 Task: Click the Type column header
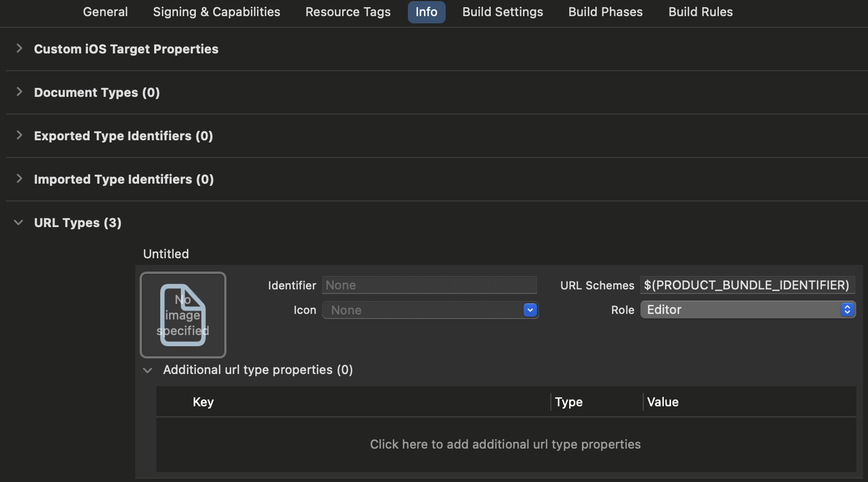(569, 402)
